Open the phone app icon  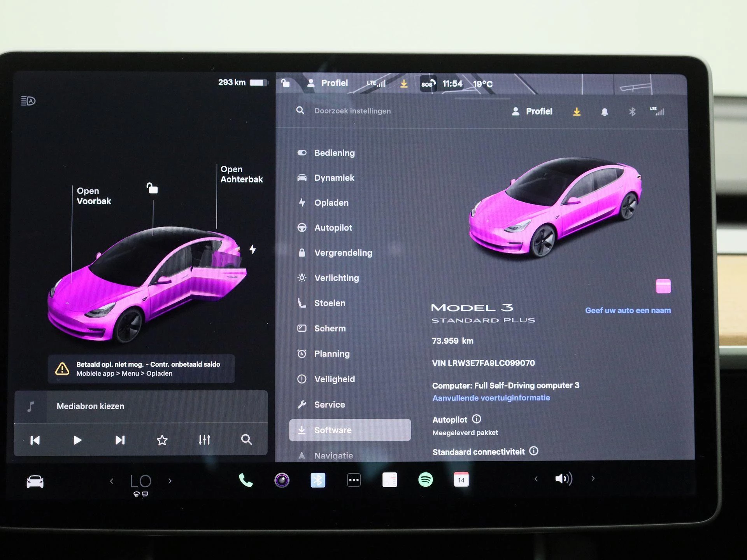[245, 480]
